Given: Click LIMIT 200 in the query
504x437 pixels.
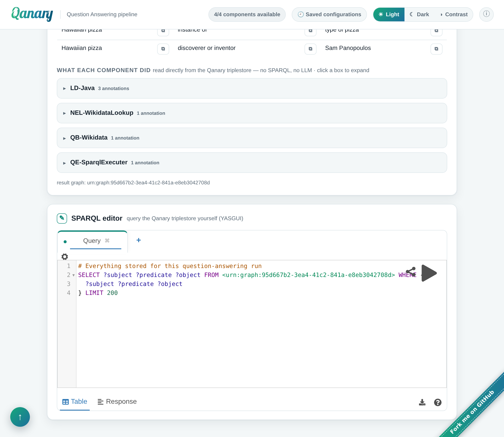Looking at the screenshot, I should tap(101, 293).
